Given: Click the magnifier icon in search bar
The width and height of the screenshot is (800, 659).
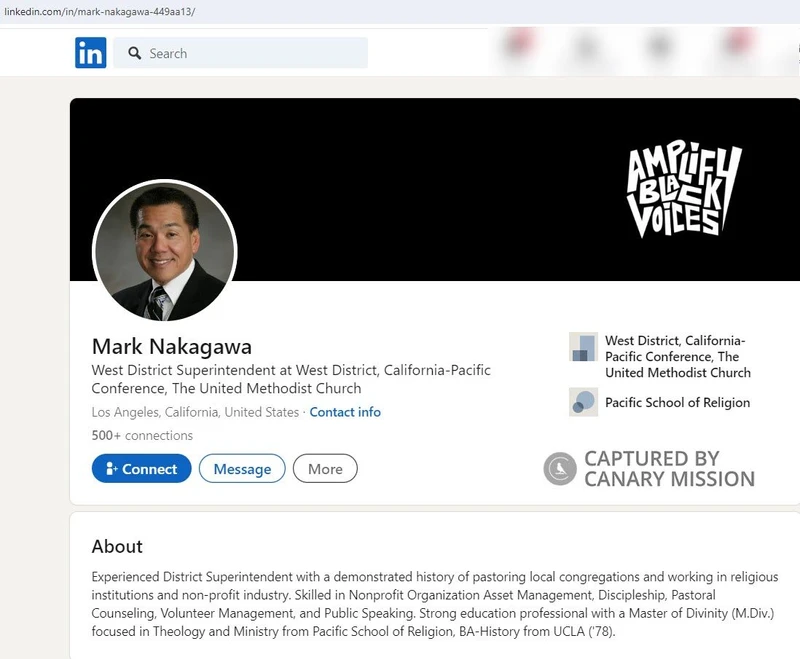Looking at the screenshot, I should [135, 53].
